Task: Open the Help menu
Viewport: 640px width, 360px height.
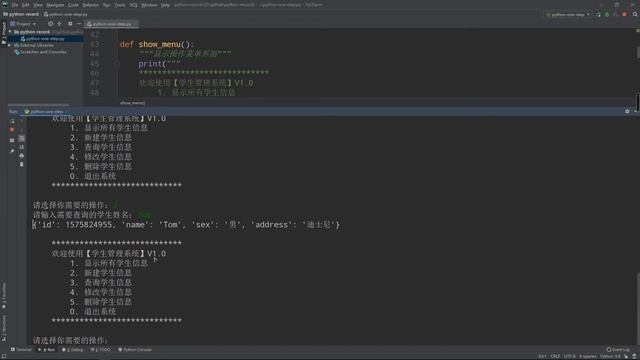Action: 165,5
